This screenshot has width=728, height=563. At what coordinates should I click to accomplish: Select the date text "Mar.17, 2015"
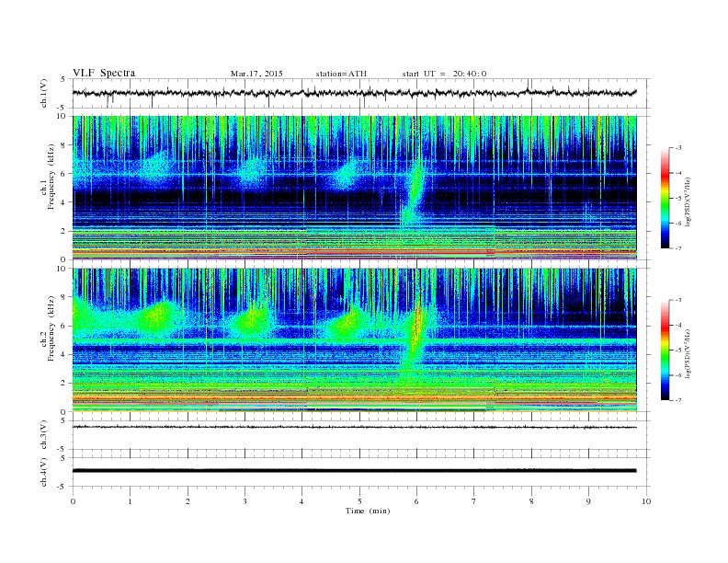tap(256, 74)
